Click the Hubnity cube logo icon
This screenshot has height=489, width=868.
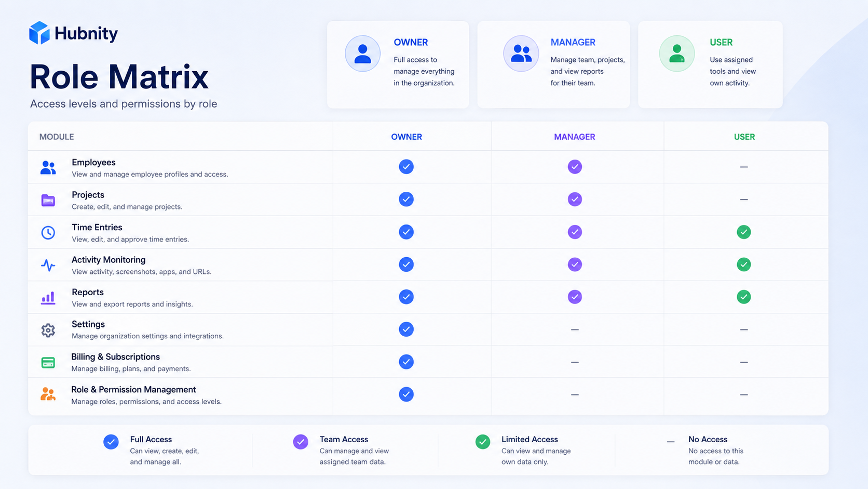[x=39, y=33]
